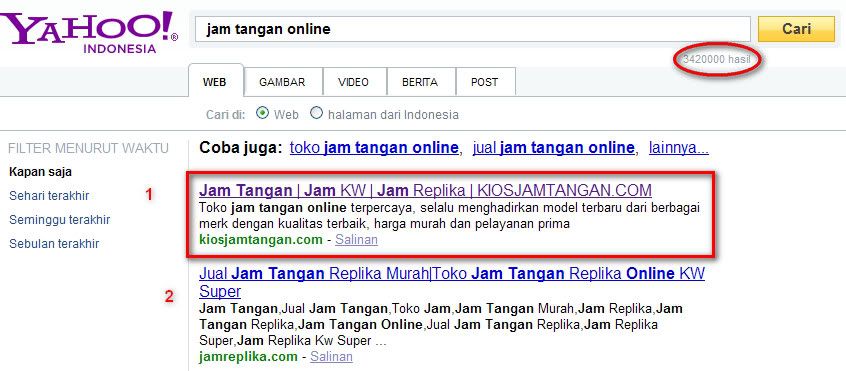Screen dimensions: 846x371
Task: Select the 'Kapan saja' time filter
Action: click(x=40, y=172)
